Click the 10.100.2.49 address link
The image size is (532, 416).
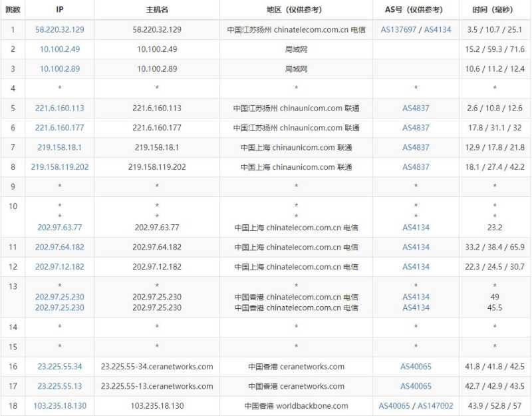click(x=60, y=49)
